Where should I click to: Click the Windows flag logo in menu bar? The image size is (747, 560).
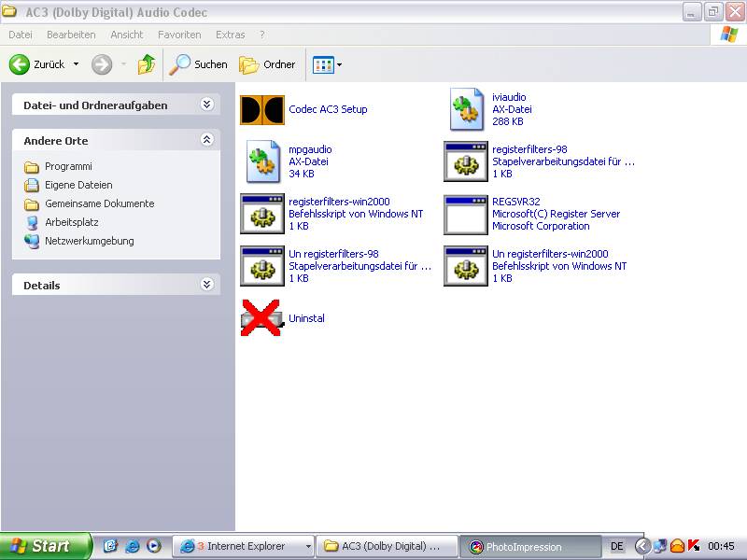pyautogui.click(x=728, y=35)
